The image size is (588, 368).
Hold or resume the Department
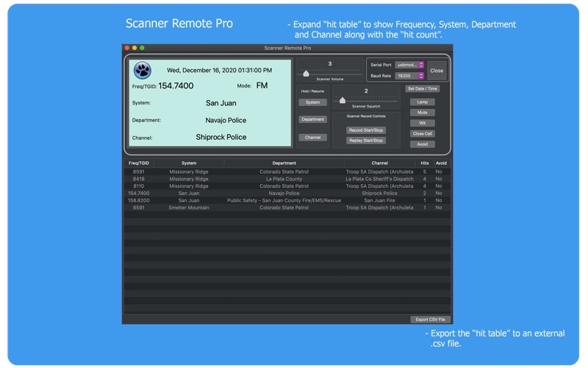click(313, 119)
